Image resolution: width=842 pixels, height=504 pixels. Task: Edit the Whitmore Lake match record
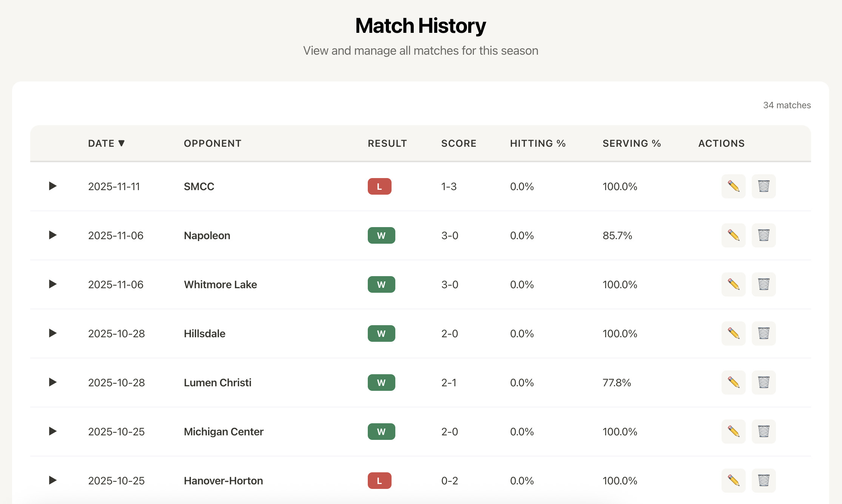[x=733, y=284]
